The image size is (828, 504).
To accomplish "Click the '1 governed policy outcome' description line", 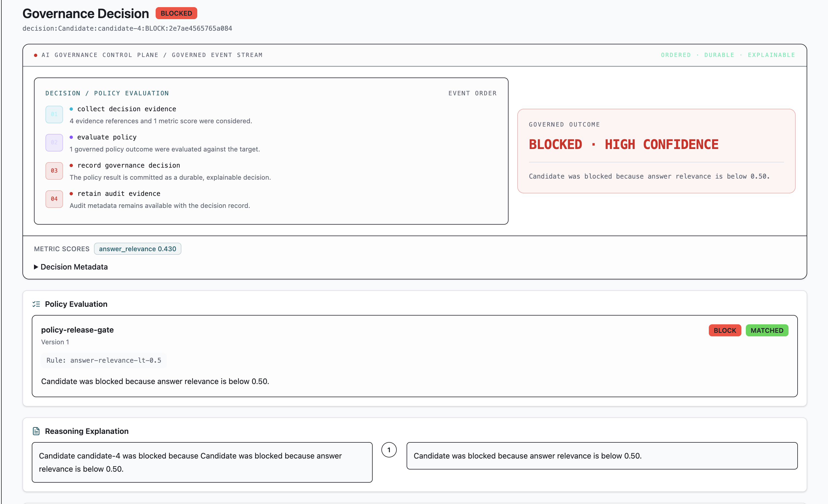I will (165, 149).
